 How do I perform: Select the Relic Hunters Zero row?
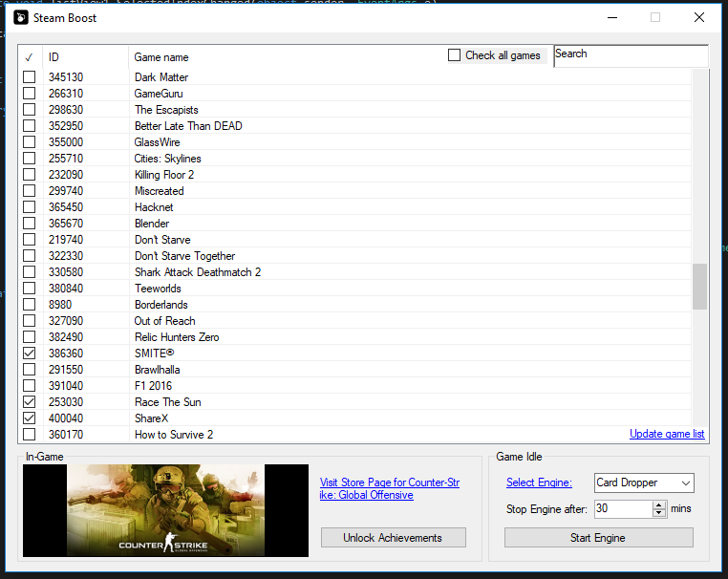pyautogui.click(x=356, y=336)
